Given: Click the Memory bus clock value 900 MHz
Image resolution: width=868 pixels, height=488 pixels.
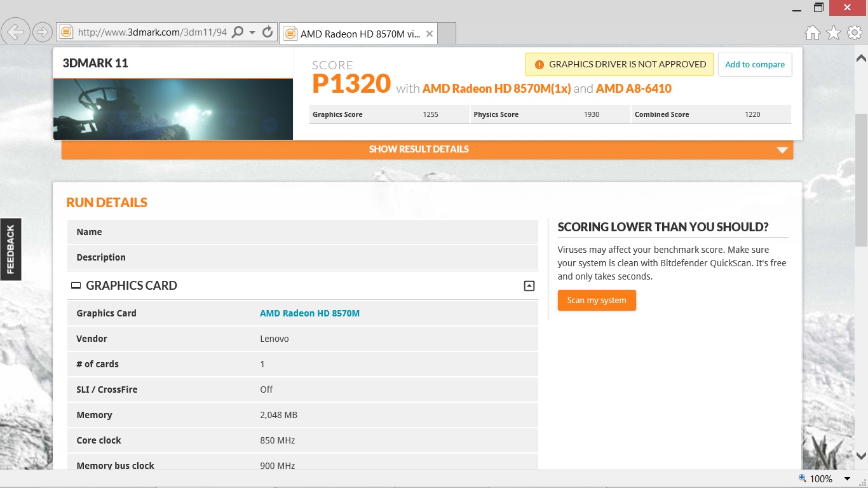Looking at the screenshot, I should [278, 466].
